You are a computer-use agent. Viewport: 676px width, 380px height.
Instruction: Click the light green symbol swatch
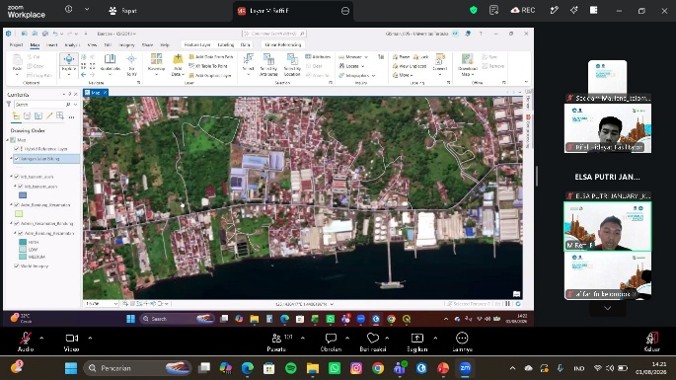19,214
